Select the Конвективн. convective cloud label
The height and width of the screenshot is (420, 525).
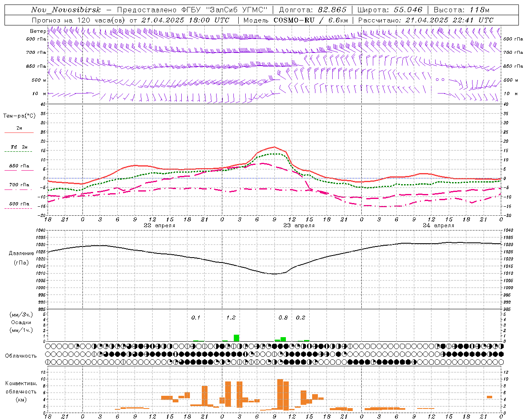(21, 383)
